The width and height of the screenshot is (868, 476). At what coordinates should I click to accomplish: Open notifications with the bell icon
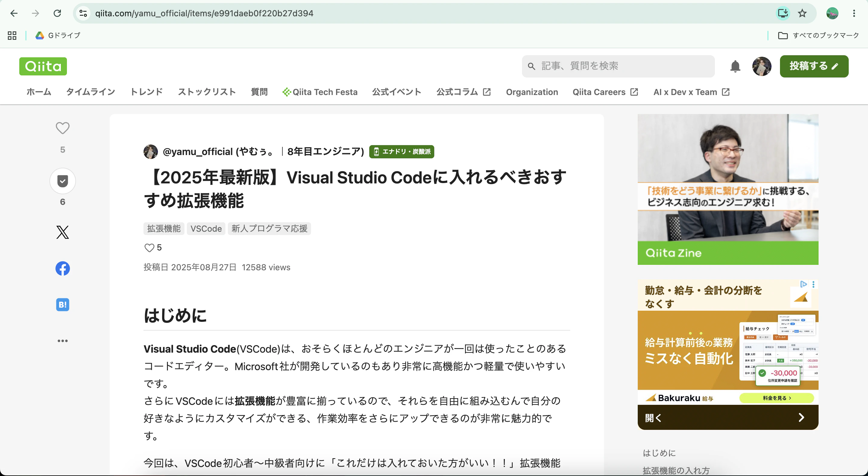(x=735, y=66)
